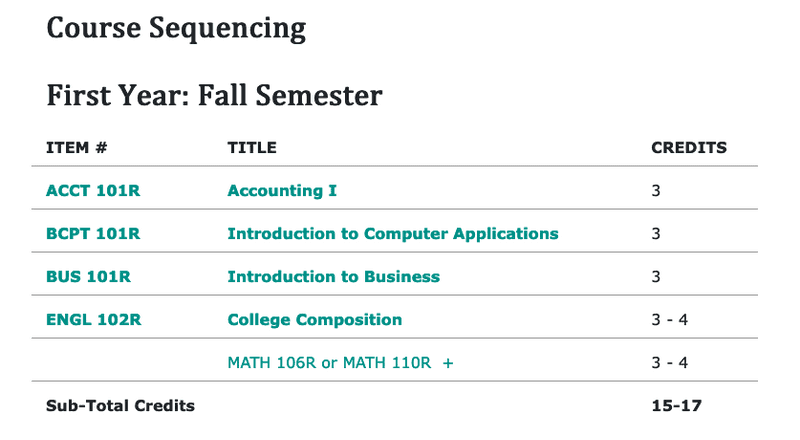Open the ACCT 101R course link
The height and width of the screenshot is (440, 800).
point(93,190)
